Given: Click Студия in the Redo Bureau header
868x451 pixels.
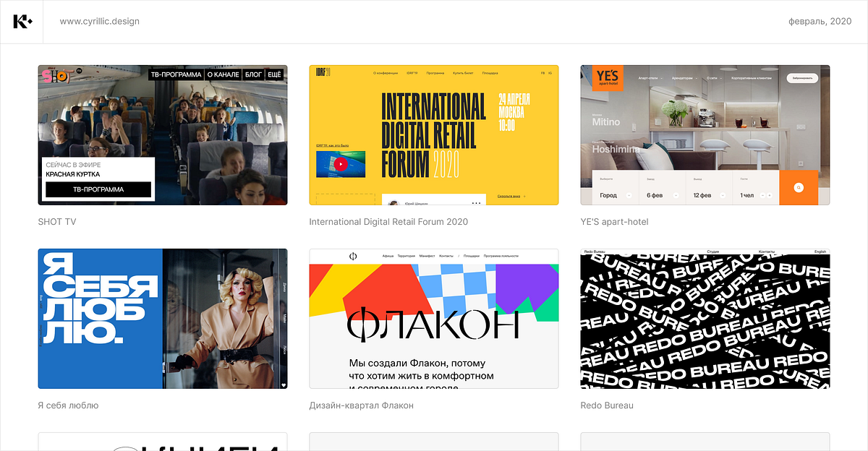Looking at the screenshot, I should pos(713,252).
